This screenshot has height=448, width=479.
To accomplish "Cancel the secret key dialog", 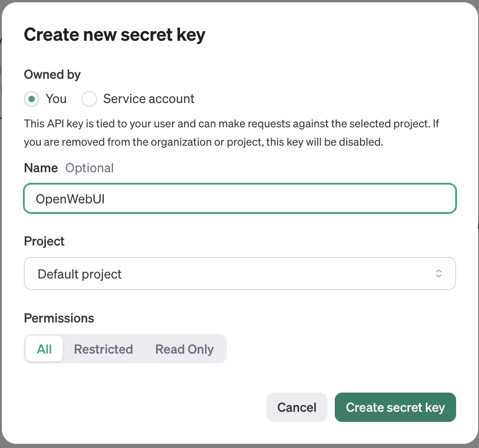I will point(297,407).
